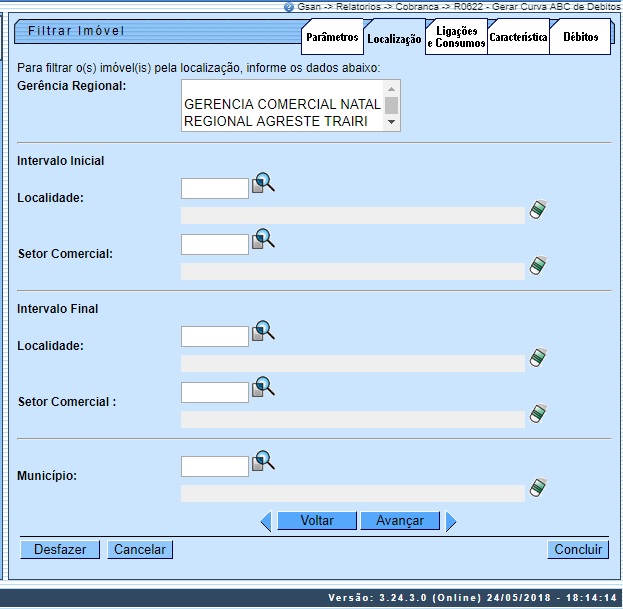Click the blue help question mark icon
The width and height of the screenshot is (623, 609).
tap(289, 7)
